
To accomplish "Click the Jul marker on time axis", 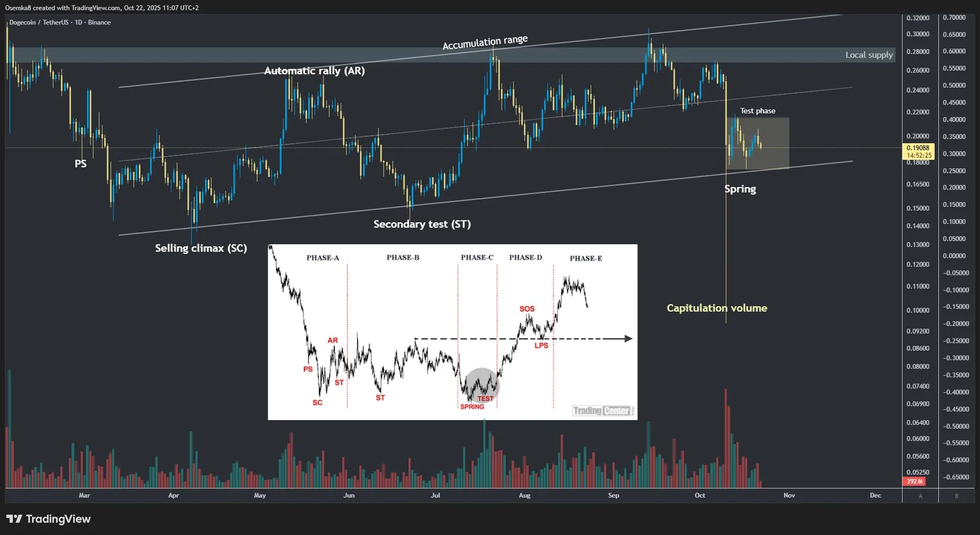I will tap(435, 495).
